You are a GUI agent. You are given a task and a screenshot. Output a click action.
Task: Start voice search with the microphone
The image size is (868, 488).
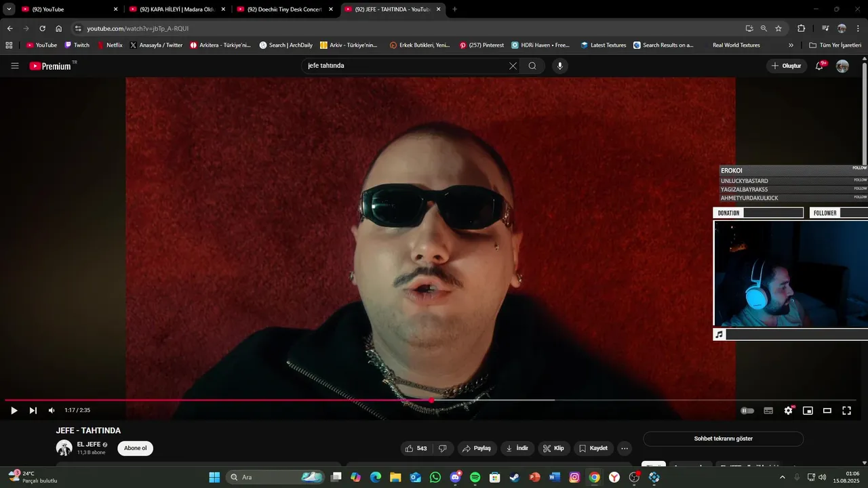[x=559, y=66]
